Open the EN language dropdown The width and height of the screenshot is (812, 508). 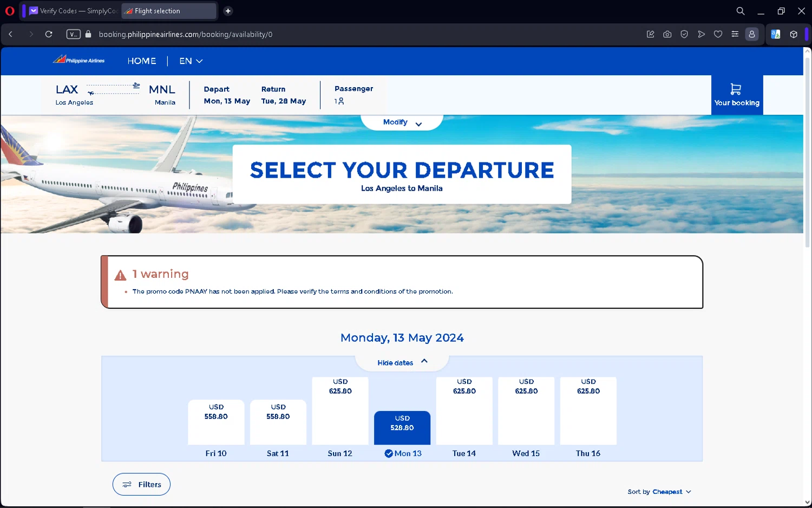[x=191, y=61]
